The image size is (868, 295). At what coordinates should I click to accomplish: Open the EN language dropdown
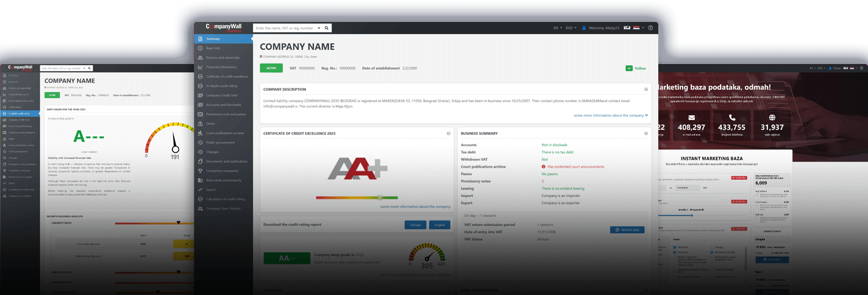[557, 28]
